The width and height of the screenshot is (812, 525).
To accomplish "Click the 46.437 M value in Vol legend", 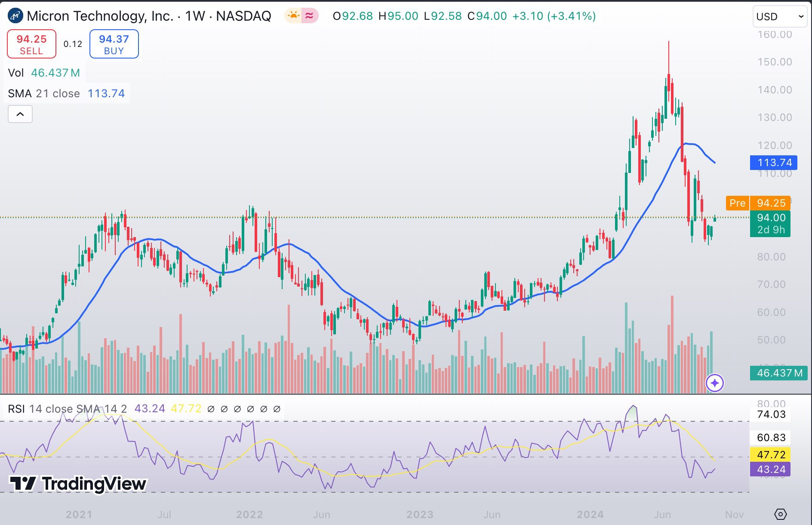I will click(55, 73).
